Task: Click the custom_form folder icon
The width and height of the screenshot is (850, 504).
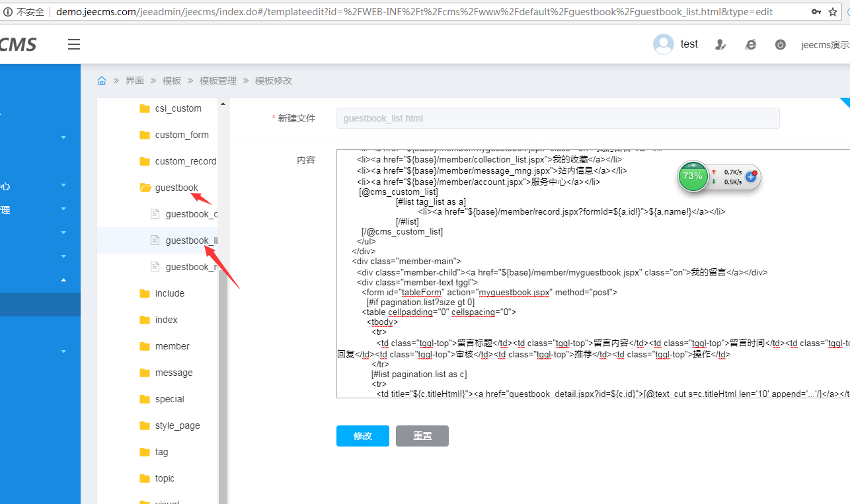Action: (145, 135)
